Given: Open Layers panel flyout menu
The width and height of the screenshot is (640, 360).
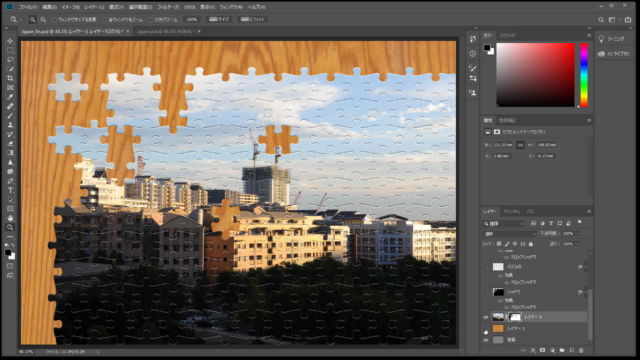Looking at the screenshot, I should tap(589, 211).
